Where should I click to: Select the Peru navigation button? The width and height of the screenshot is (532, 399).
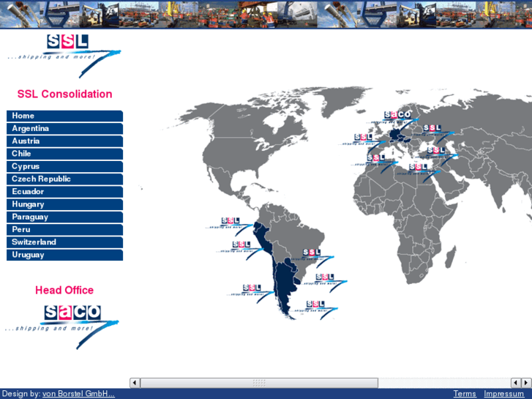click(x=64, y=230)
